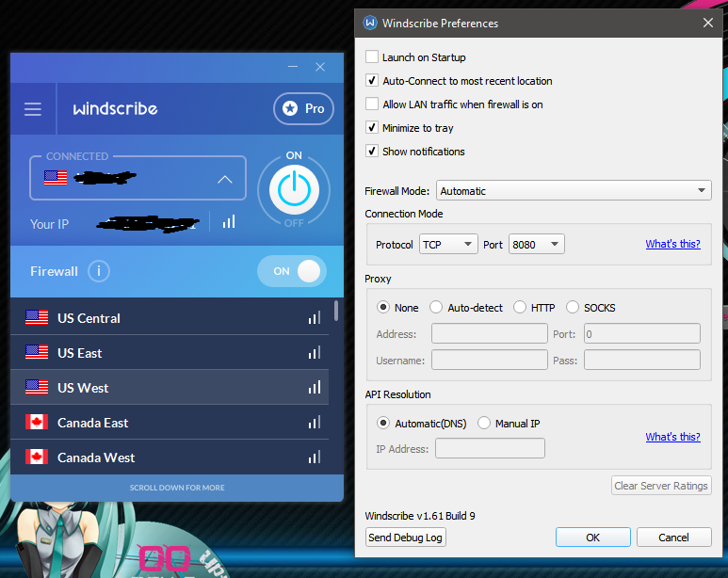The width and height of the screenshot is (728, 578).
Task: Close the Windscribe main window
Action: click(320, 67)
